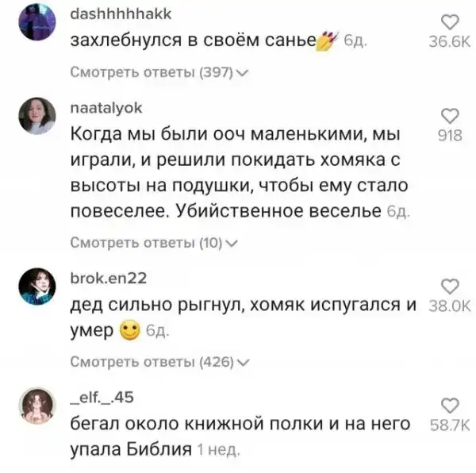Click the 36.6K like count

(450, 42)
